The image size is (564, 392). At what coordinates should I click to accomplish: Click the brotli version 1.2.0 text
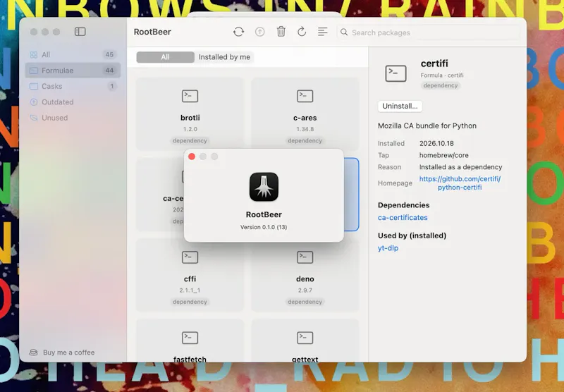tap(190, 129)
